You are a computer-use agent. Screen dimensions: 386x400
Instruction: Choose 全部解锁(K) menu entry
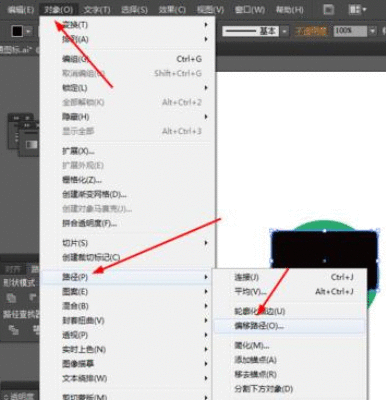click(x=127, y=102)
